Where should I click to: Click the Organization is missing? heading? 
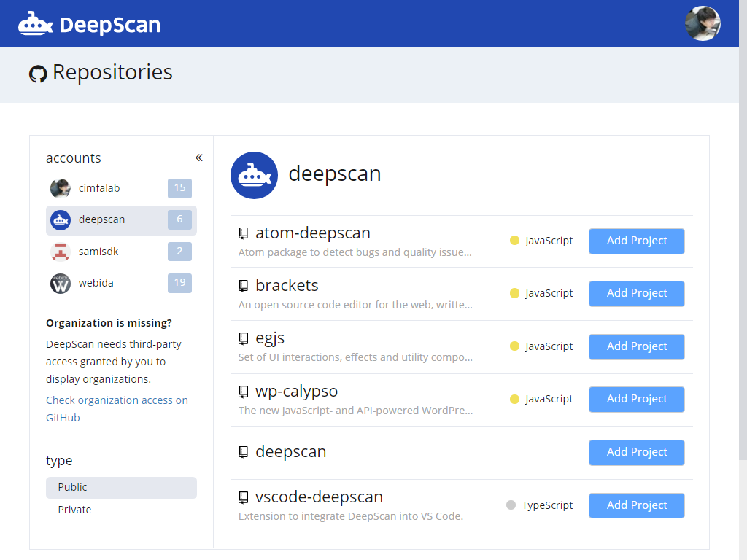(109, 323)
